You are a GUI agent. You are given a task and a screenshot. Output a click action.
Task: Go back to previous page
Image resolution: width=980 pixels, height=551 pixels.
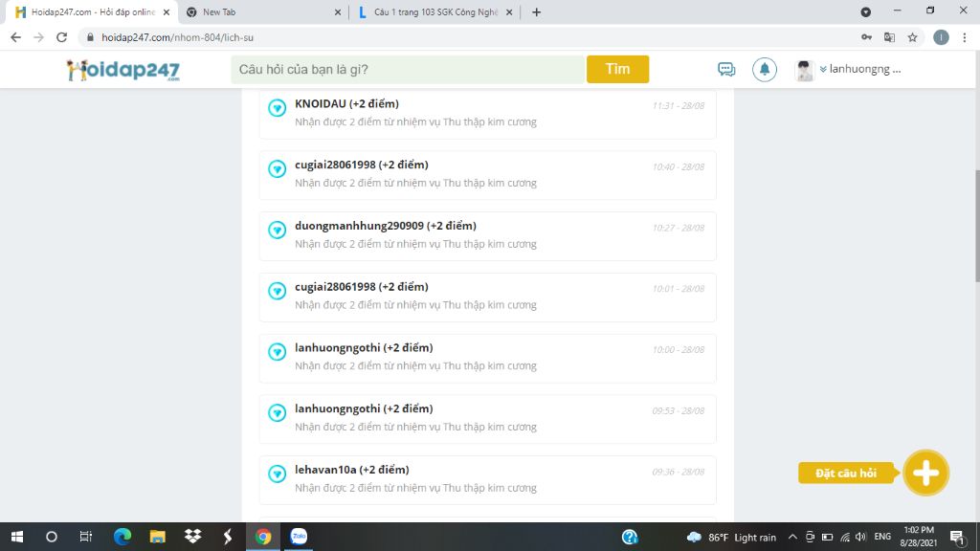point(15,37)
